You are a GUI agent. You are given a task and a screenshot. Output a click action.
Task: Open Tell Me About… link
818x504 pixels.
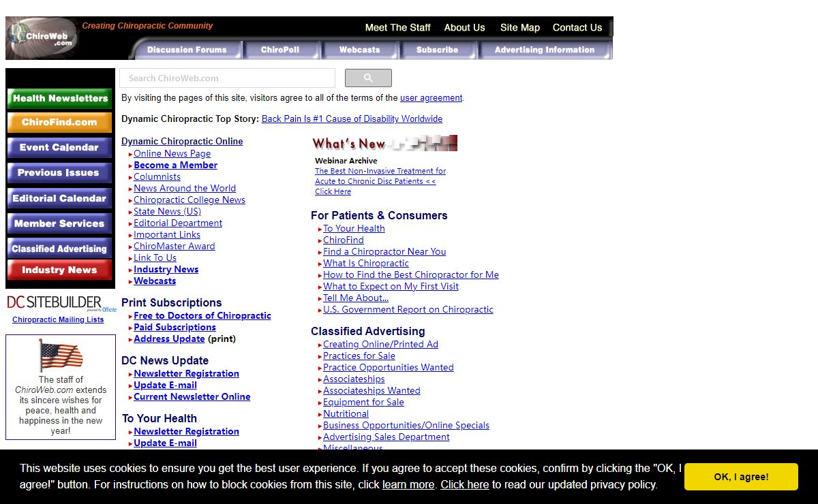point(356,298)
